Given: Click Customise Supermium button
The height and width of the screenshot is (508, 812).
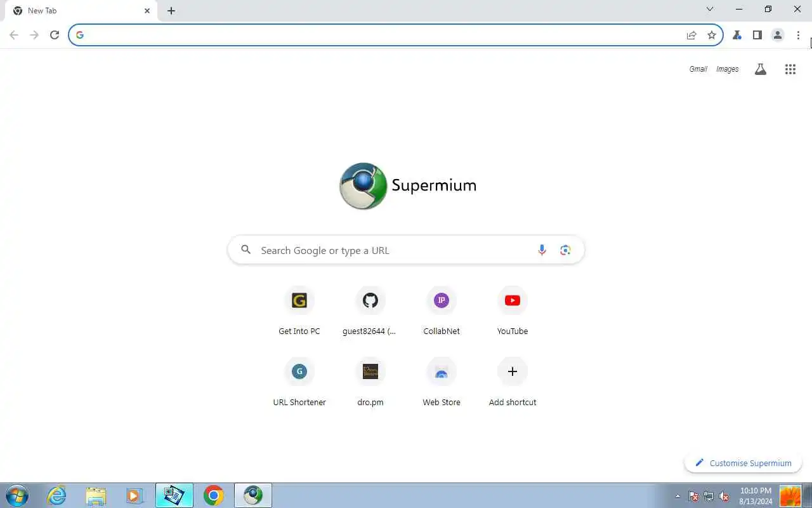Looking at the screenshot, I should click(743, 463).
